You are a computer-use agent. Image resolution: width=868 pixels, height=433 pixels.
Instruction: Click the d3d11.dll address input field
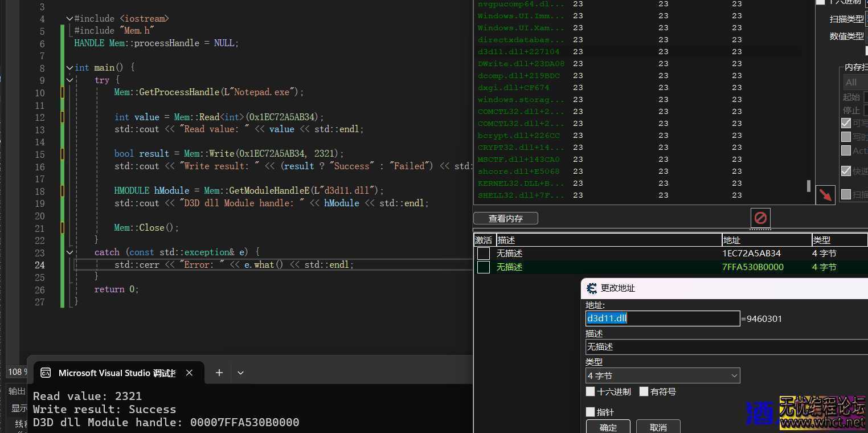[x=662, y=318]
